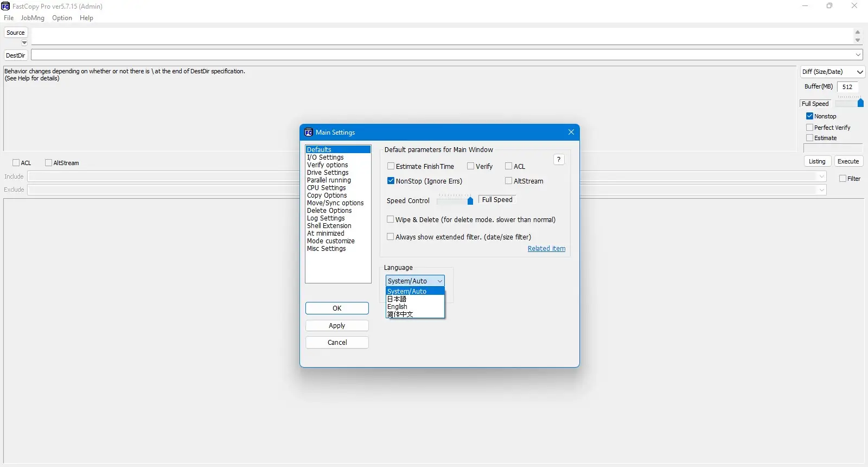Click the Listing button

tap(817, 161)
